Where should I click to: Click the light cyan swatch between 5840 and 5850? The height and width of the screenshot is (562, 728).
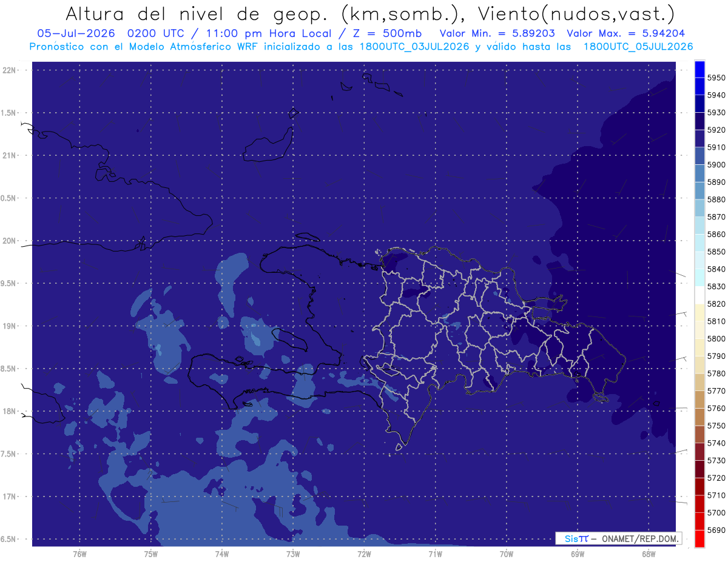699,260
